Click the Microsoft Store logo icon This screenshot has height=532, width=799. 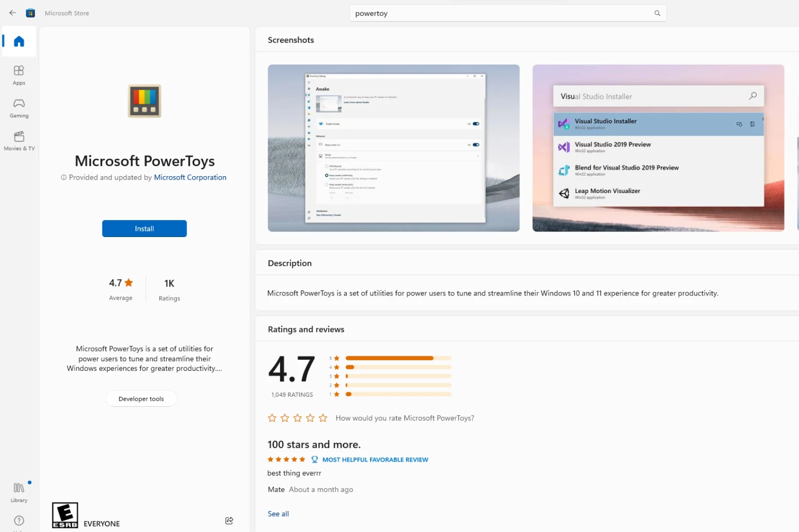coord(30,13)
